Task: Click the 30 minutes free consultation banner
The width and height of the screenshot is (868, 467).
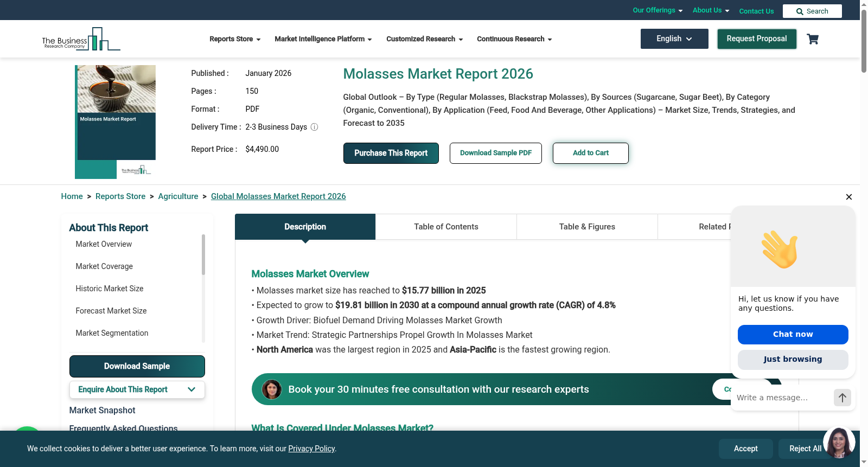Action: tap(516, 389)
